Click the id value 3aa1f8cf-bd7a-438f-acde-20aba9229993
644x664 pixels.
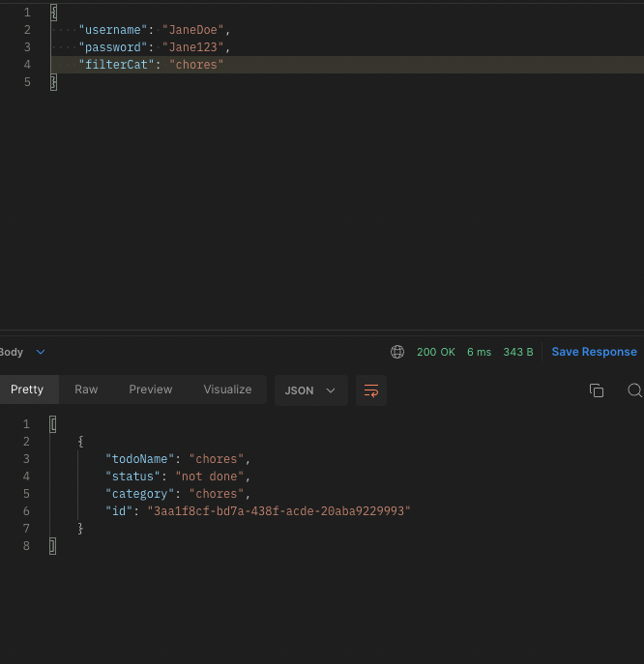pos(278,511)
